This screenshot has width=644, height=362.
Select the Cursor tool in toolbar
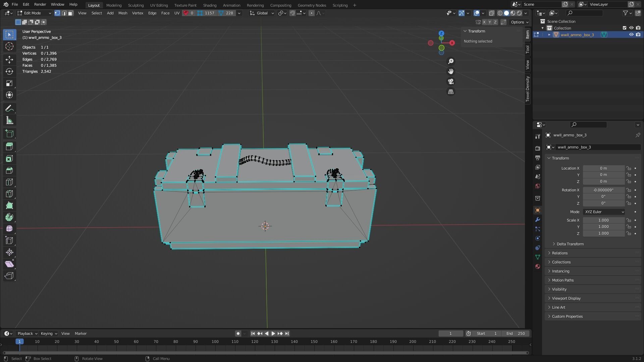(9, 46)
